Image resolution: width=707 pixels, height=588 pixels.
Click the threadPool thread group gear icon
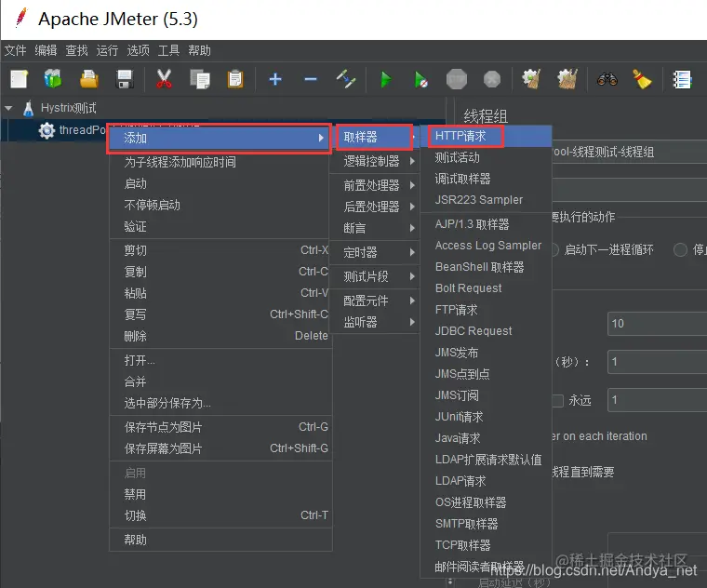click(47, 131)
